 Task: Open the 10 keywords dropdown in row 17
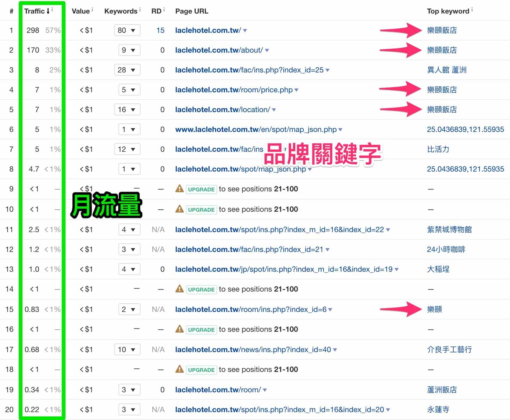click(127, 350)
